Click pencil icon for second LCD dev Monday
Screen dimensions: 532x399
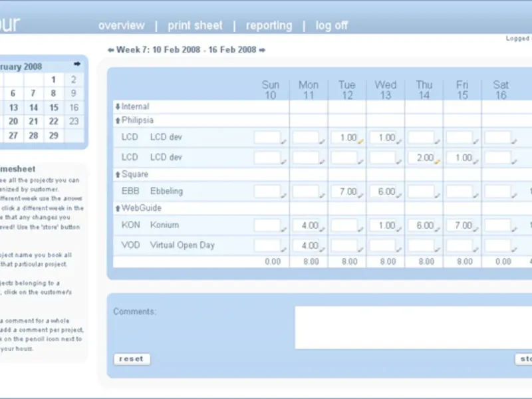[323, 162]
